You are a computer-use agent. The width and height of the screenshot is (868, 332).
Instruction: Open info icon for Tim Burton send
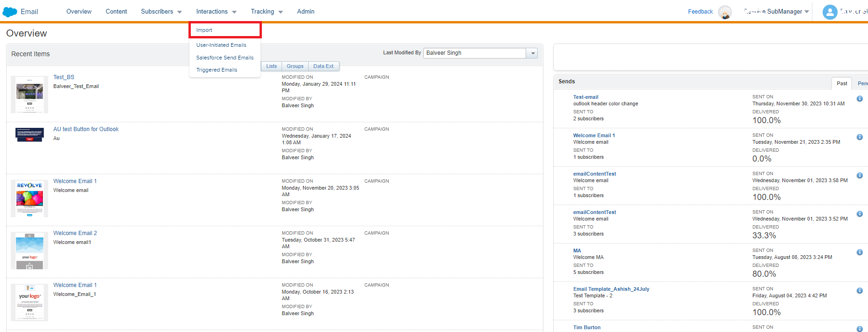[860, 329]
